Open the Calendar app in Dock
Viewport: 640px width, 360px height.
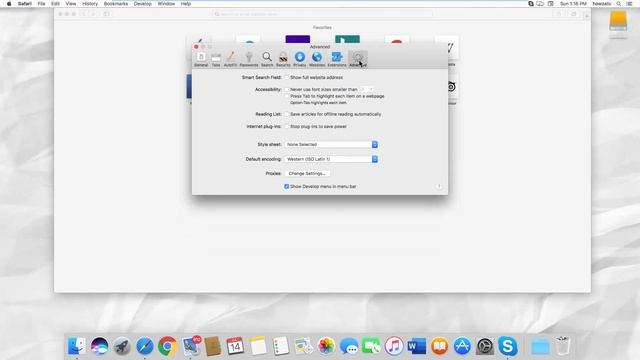[x=235, y=346]
